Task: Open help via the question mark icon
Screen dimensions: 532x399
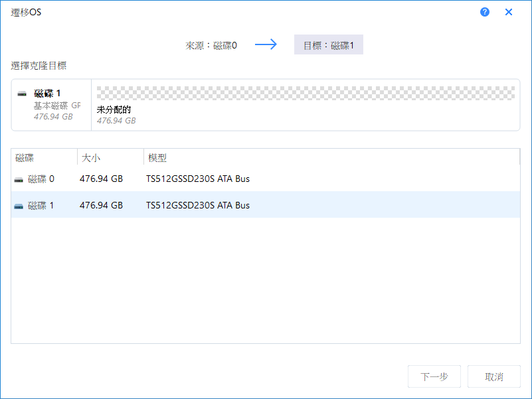Action: (x=485, y=12)
